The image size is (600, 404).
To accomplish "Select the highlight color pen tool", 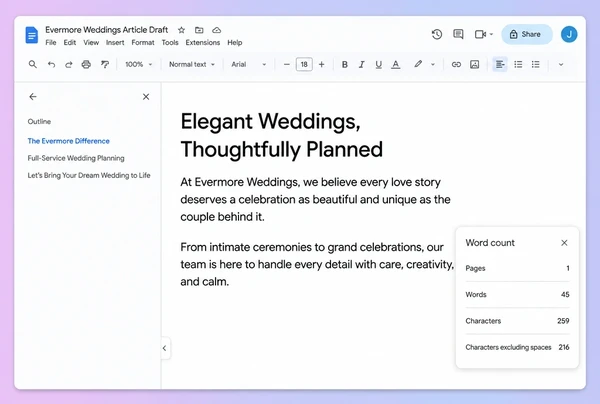I will (418, 64).
